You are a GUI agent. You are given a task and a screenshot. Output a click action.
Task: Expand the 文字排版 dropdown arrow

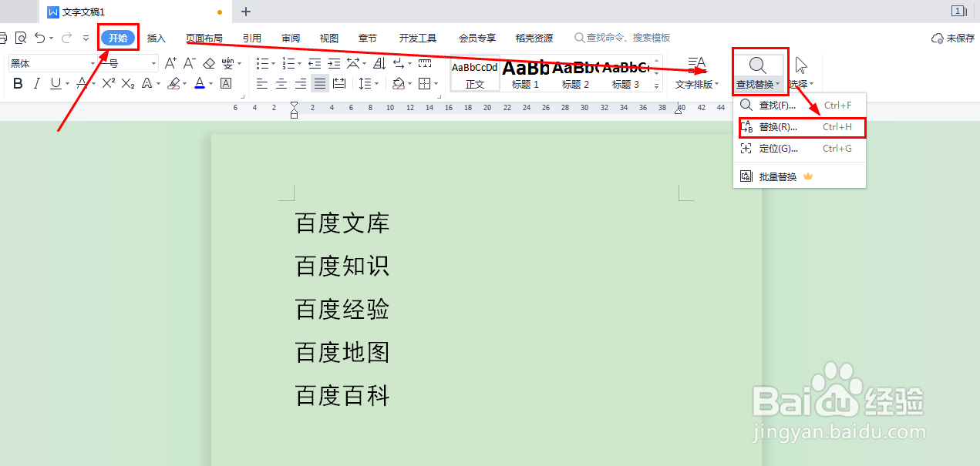(x=716, y=85)
